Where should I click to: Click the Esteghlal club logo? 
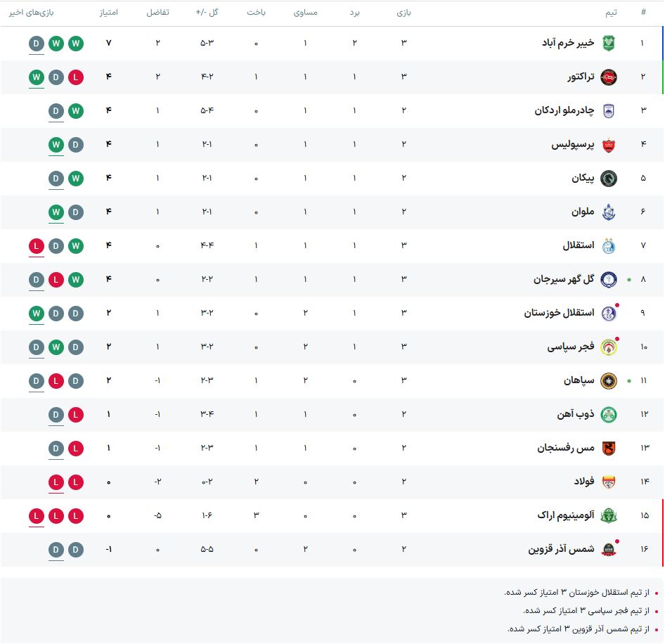point(609,245)
